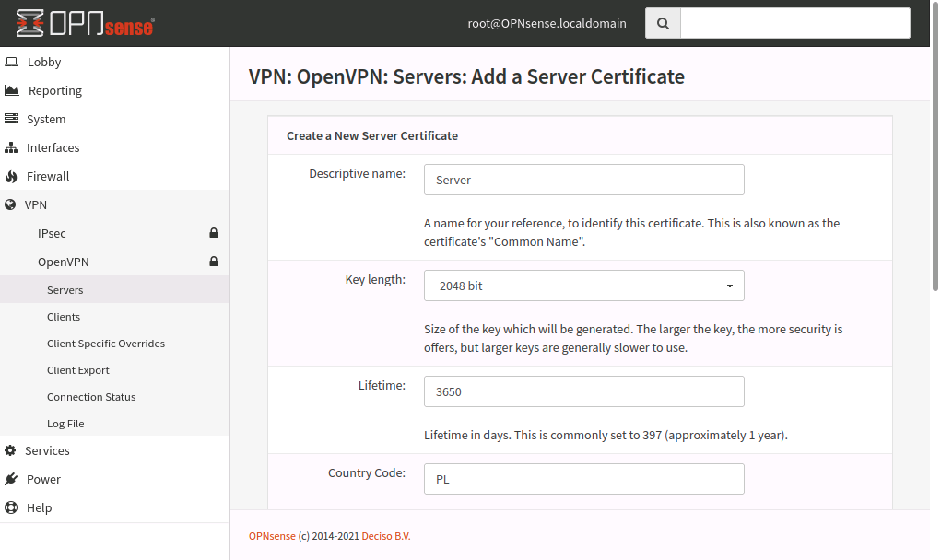Click the OPNsense logo in header

[x=85, y=23]
